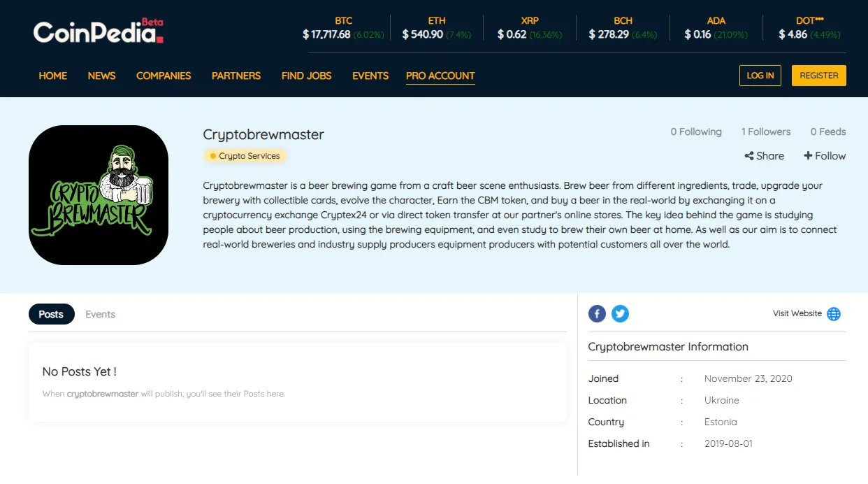Click the Joined date November 23, 2020

(748, 378)
